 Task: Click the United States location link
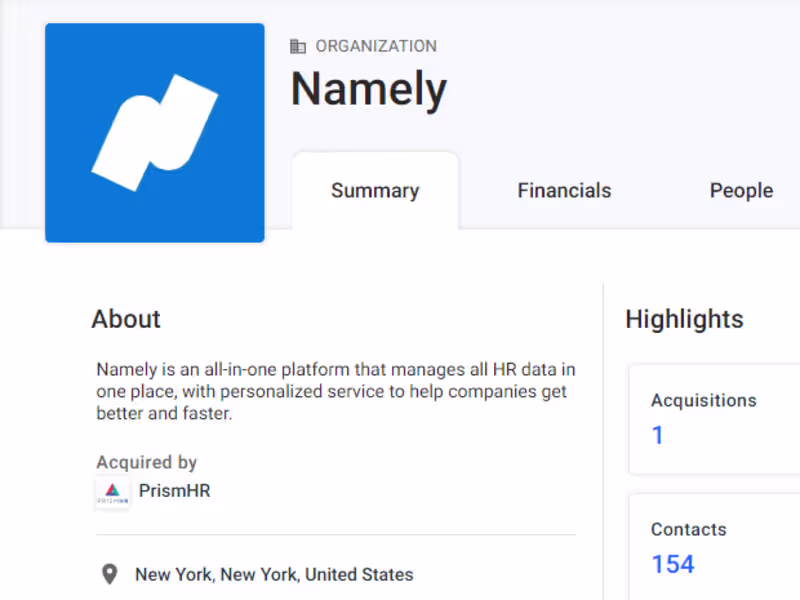(359, 575)
